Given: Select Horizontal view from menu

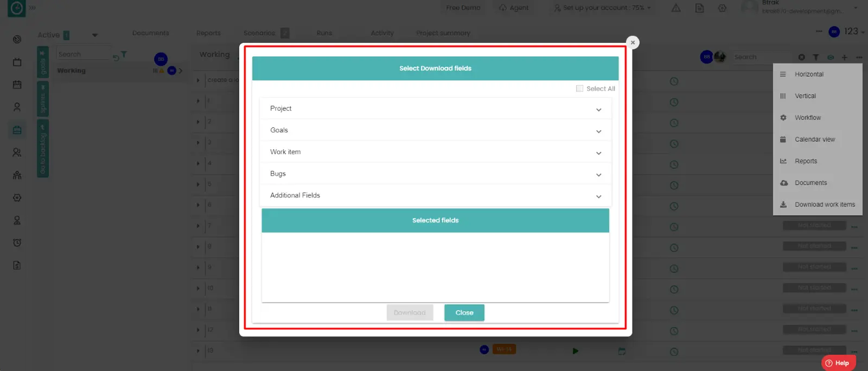Looking at the screenshot, I should point(809,74).
